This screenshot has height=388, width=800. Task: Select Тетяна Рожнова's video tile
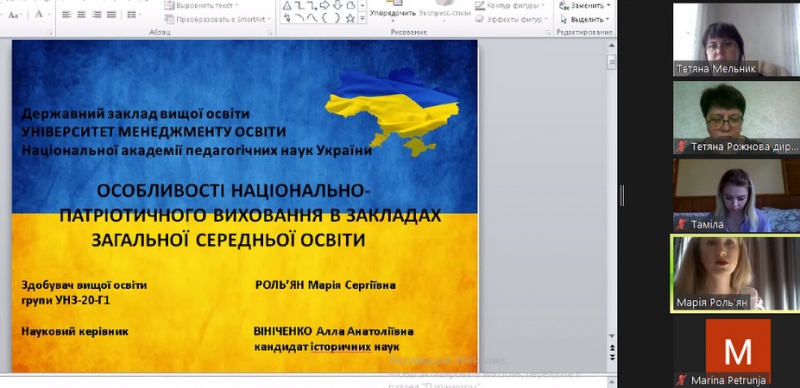(x=736, y=117)
